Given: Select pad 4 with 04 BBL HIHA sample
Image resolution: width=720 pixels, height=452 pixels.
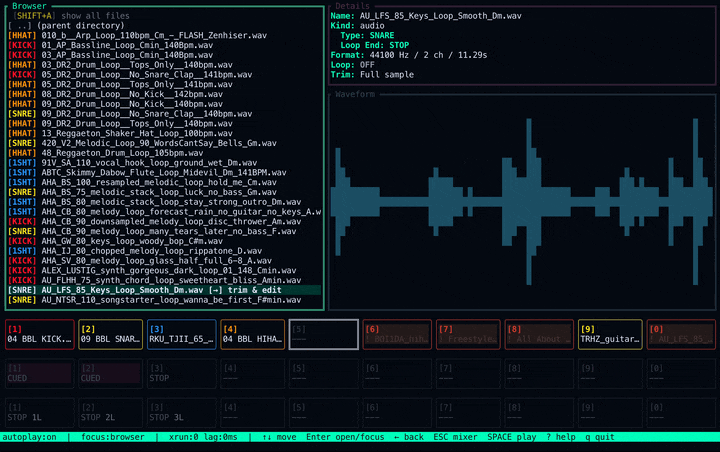Looking at the screenshot, I should (254, 334).
